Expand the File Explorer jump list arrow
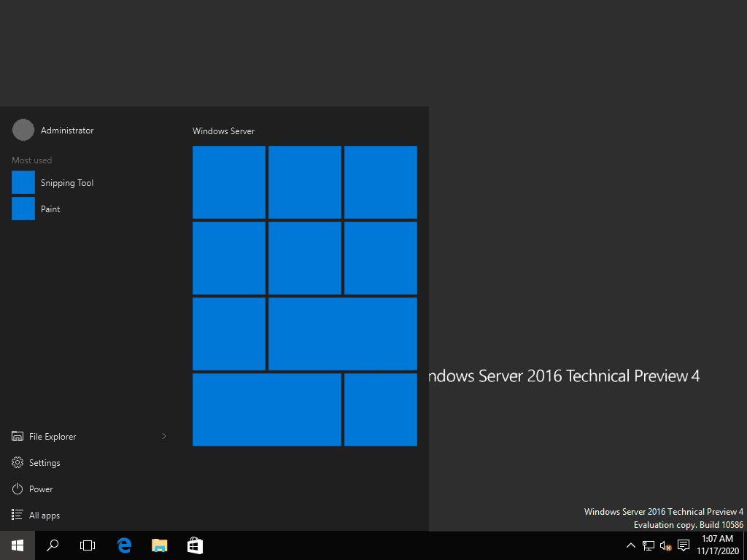The height and width of the screenshot is (560, 747). [x=164, y=436]
